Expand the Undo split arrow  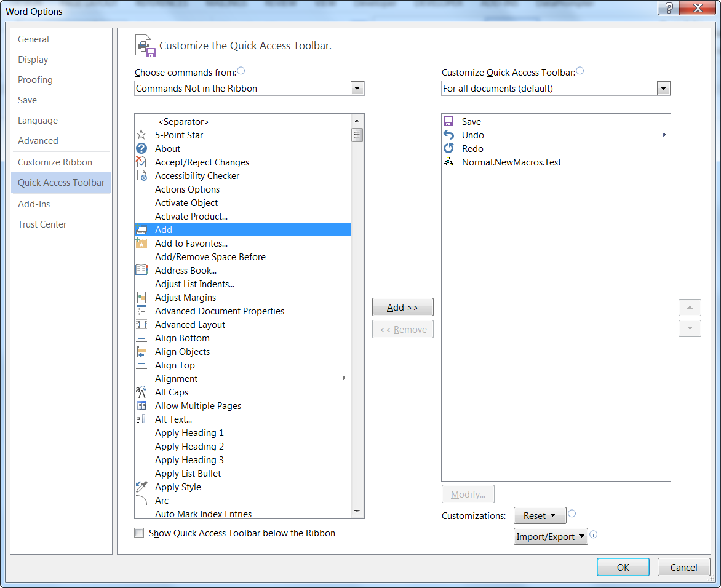[664, 135]
